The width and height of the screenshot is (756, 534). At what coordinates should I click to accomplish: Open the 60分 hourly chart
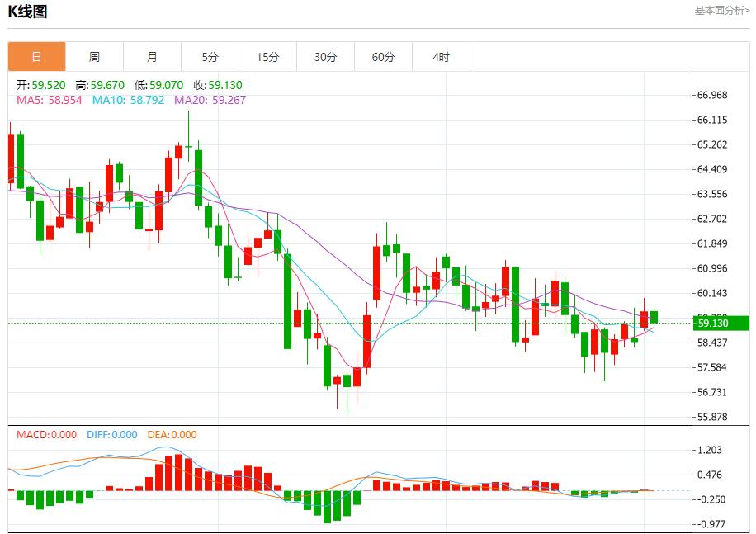click(x=383, y=56)
